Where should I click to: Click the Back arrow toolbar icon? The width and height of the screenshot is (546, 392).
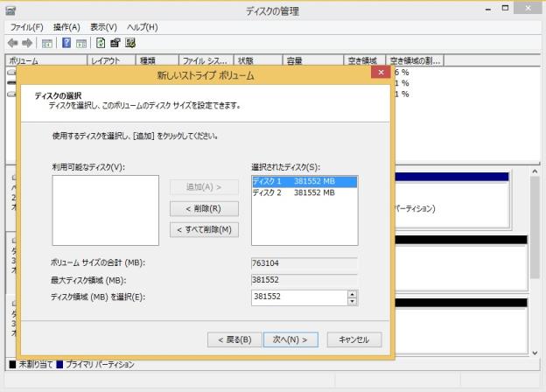pyautogui.click(x=13, y=43)
